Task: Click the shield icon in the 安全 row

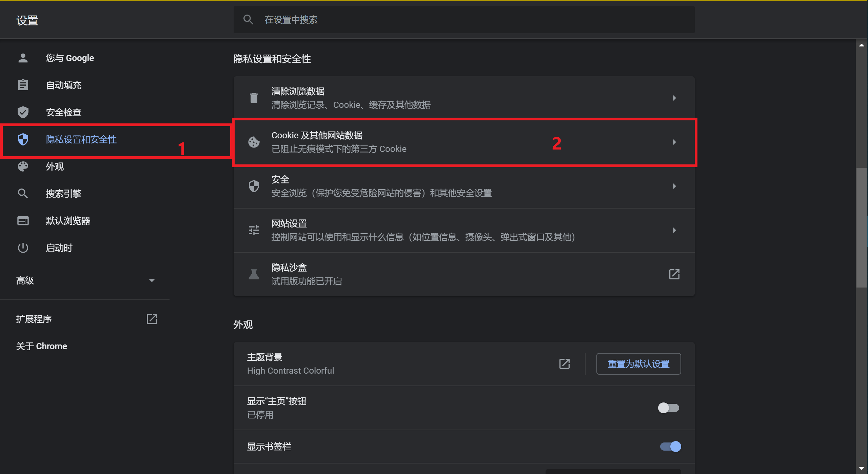Action: [x=254, y=186]
